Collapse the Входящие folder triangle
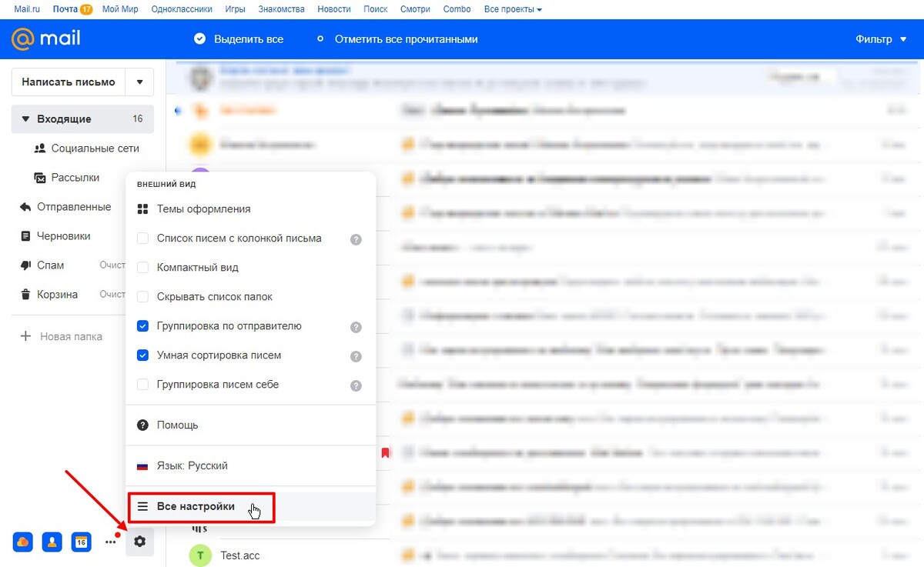Screen dimensions: 924x567 coord(25,119)
